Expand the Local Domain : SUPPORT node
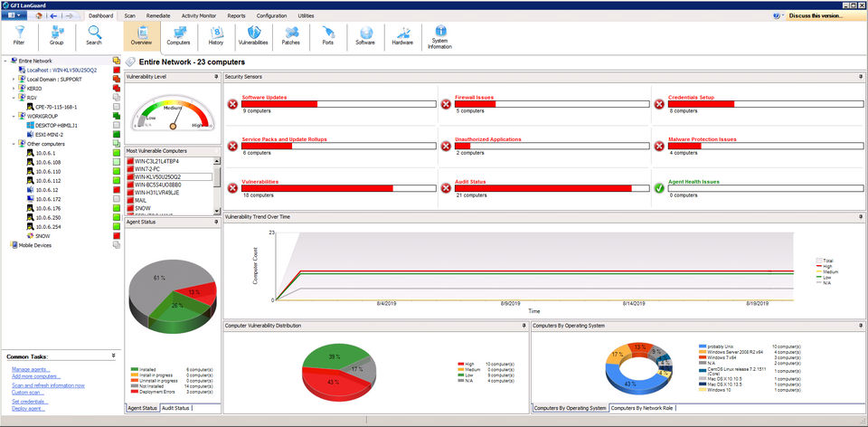Screen dimensions: 868x427 [14, 80]
